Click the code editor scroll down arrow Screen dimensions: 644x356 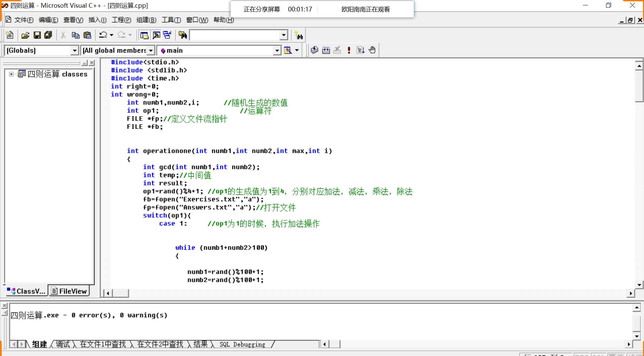pos(639,285)
